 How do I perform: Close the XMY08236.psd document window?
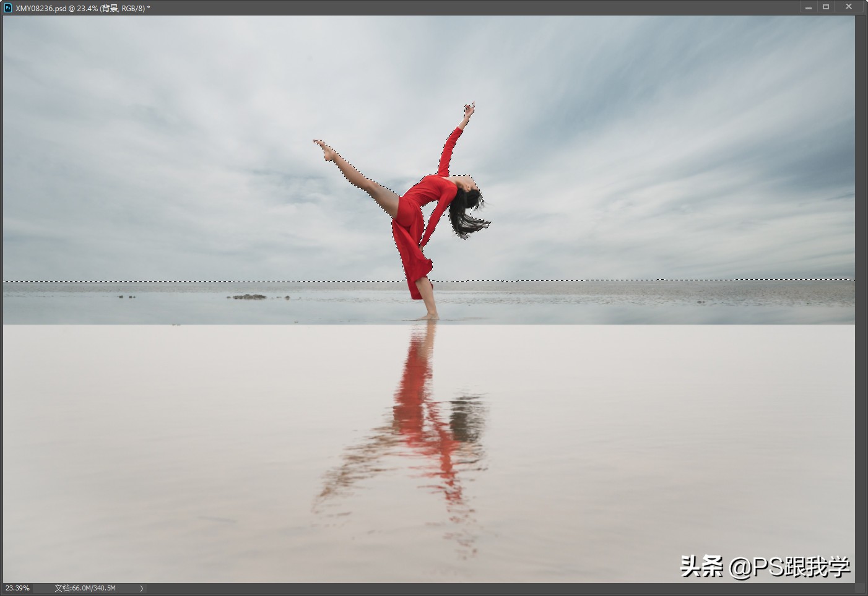(x=849, y=7)
